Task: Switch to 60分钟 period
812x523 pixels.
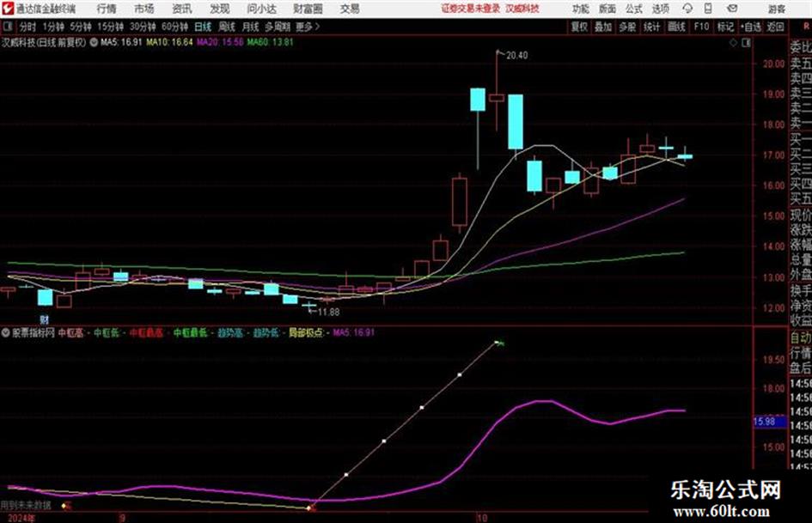Action: [x=174, y=27]
